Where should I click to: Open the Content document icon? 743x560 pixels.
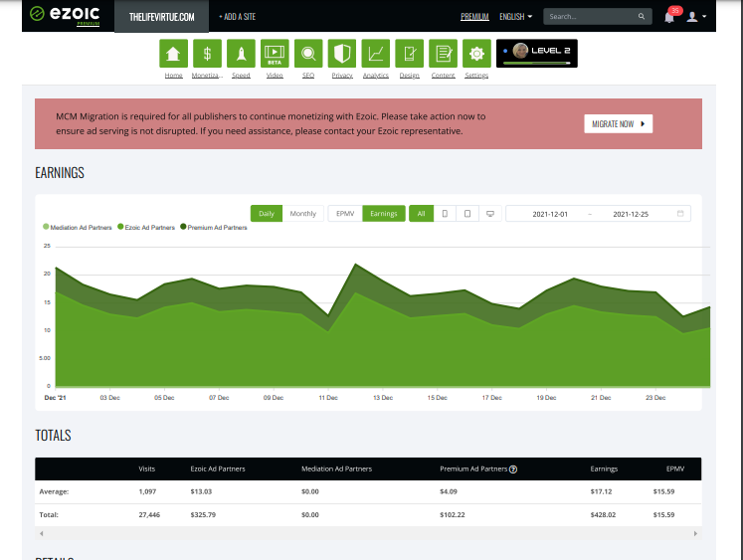coord(443,54)
